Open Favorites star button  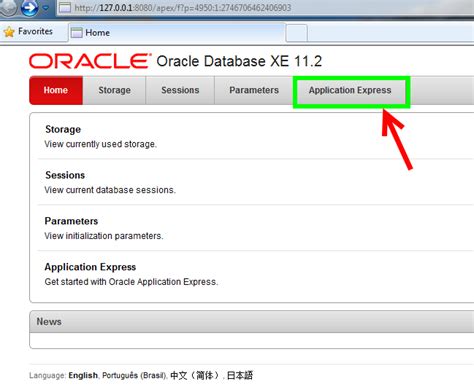(x=28, y=32)
